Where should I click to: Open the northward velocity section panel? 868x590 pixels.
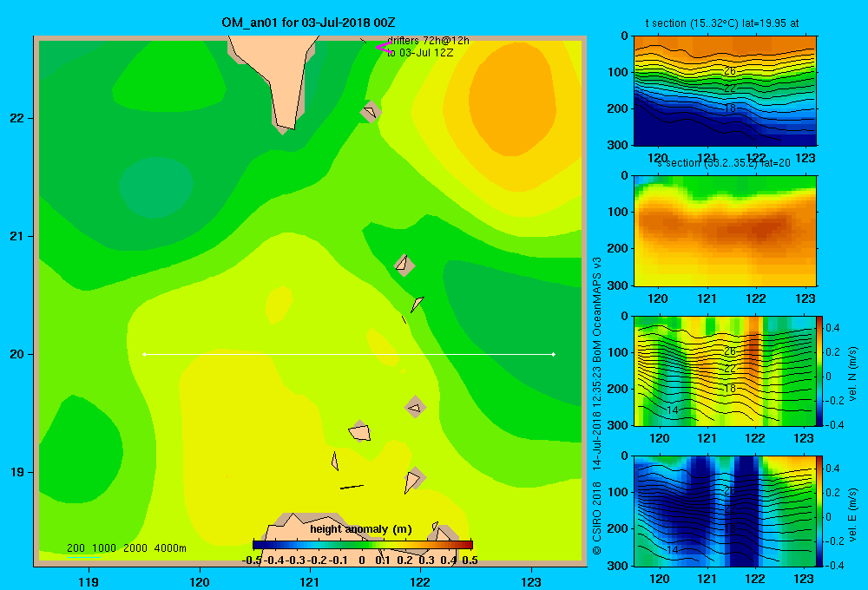coord(725,370)
